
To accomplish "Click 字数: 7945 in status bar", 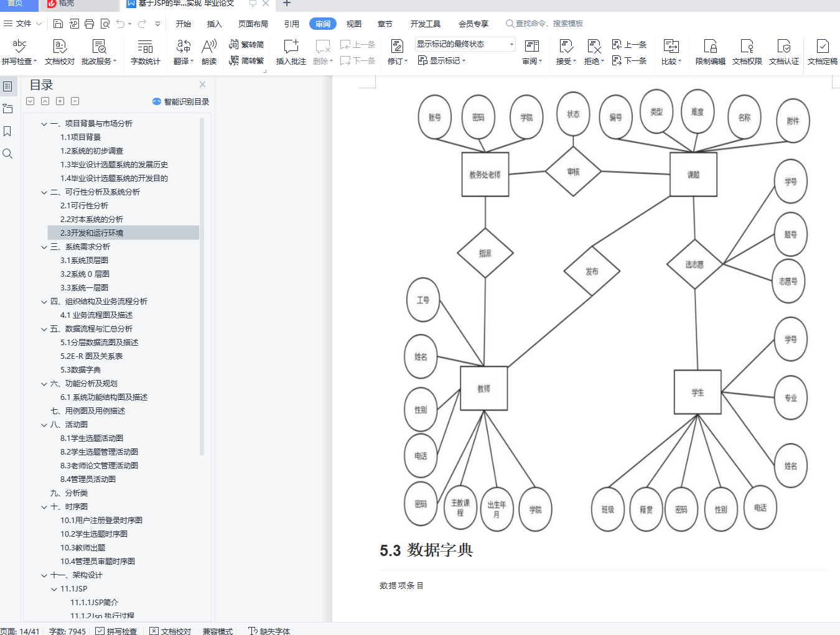I will pyautogui.click(x=68, y=631).
